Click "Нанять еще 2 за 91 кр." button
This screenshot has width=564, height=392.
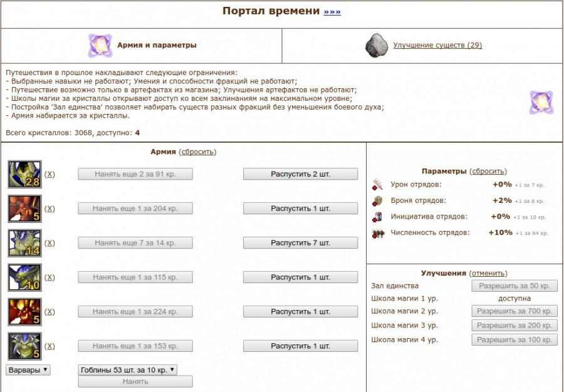[135, 174]
